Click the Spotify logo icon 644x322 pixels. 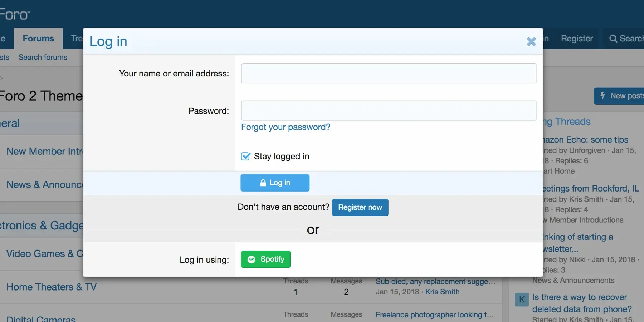(x=252, y=259)
